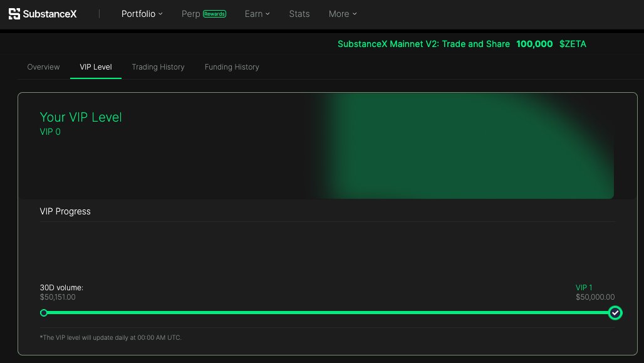This screenshot has height=363, width=644.
Task: Click the VIP 1 target label
Action: 584,288
